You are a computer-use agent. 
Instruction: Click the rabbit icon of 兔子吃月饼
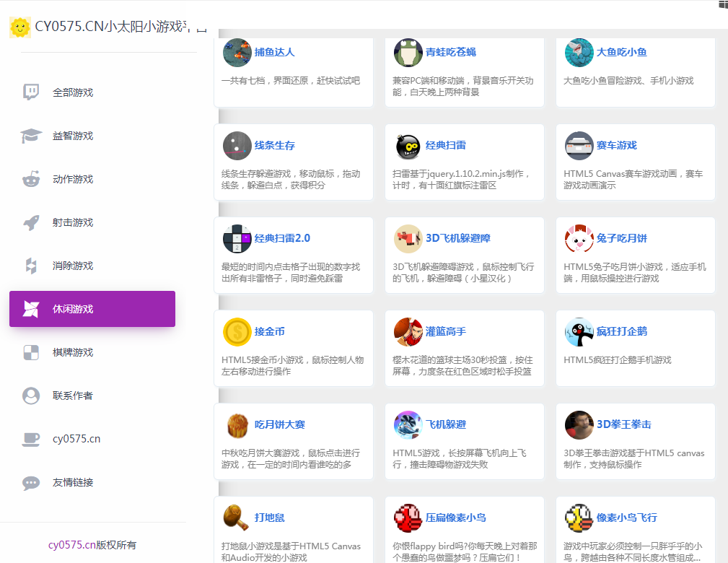[579, 239]
